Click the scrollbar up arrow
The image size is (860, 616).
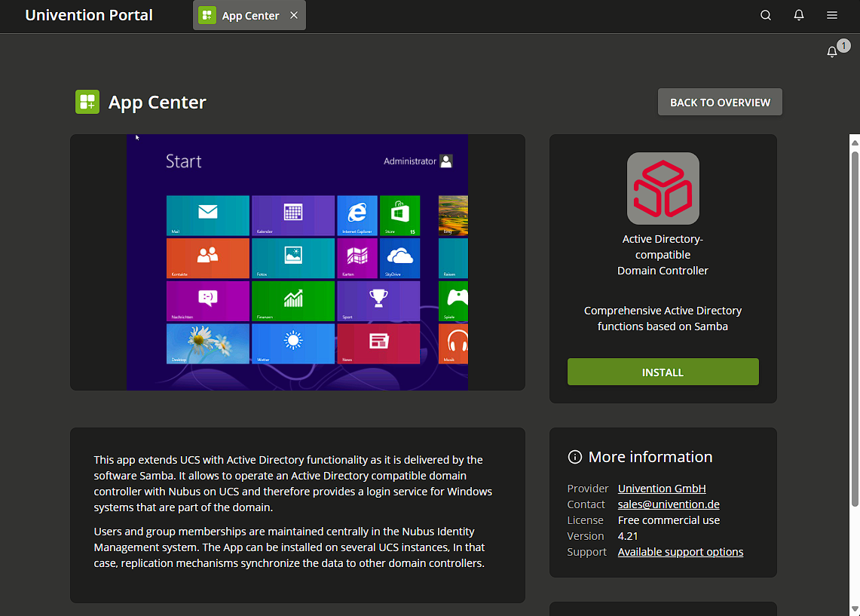[x=855, y=143]
